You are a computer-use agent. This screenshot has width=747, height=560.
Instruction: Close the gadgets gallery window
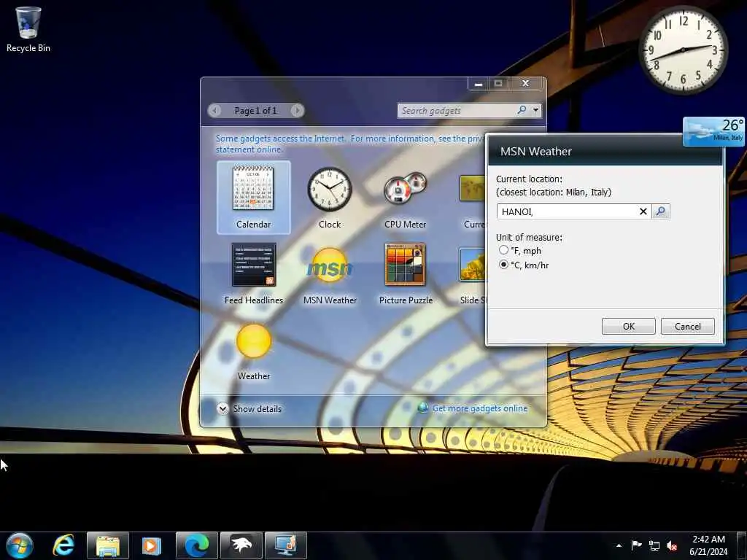[x=525, y=83]
